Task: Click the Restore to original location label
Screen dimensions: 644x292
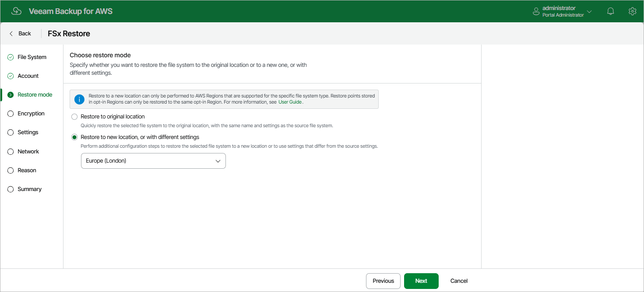Action: 113,117
